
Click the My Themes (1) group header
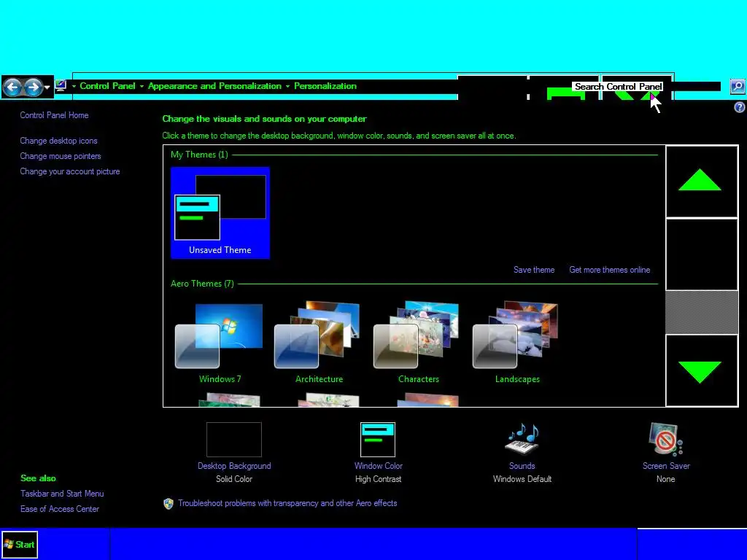[199, 155]
